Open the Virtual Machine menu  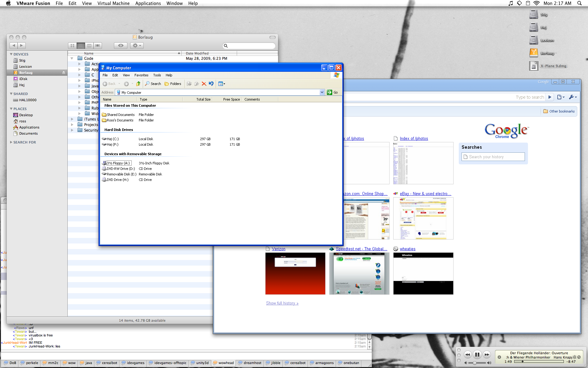113,3
